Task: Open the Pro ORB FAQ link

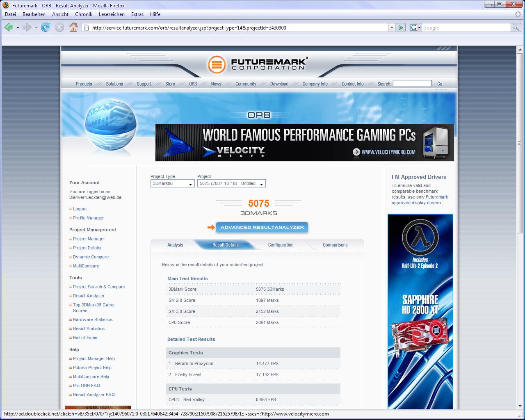Action: click(87, 386)
